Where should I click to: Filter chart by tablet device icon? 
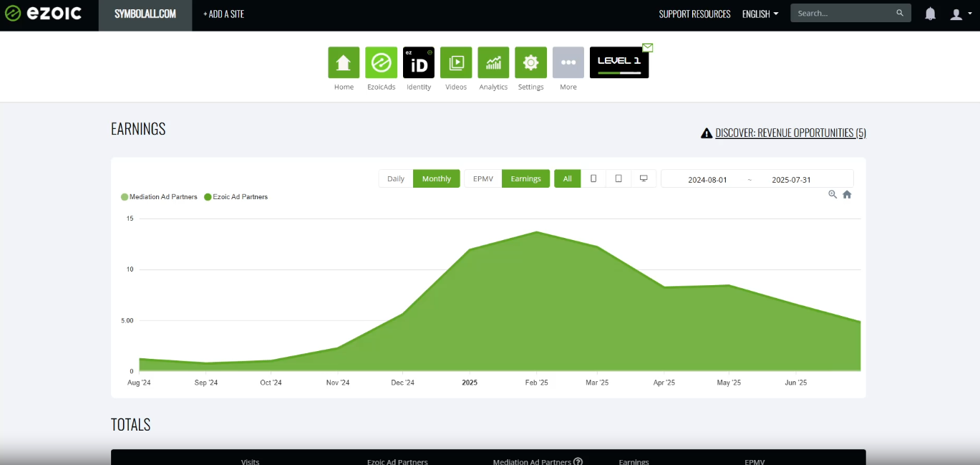tap(618, 178)
